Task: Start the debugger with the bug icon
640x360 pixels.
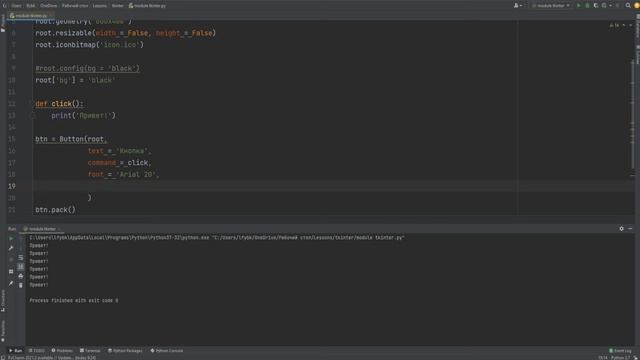Action: click(587, 6)
